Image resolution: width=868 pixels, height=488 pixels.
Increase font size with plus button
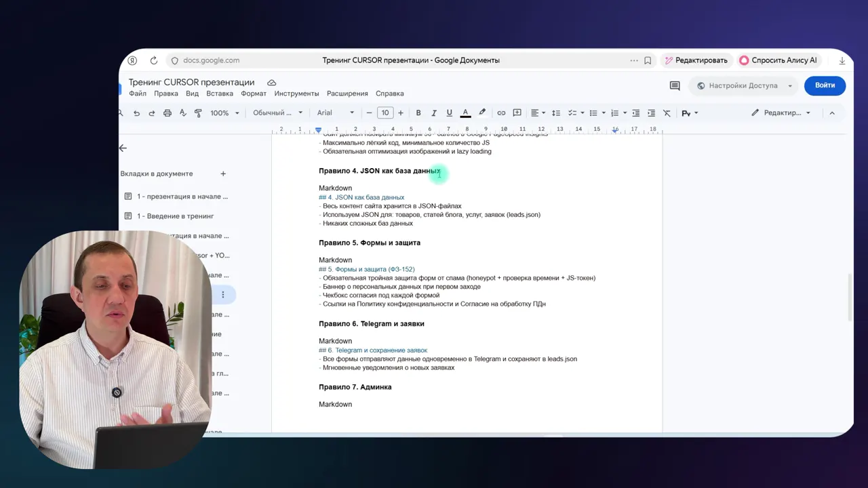coord(401,113)
